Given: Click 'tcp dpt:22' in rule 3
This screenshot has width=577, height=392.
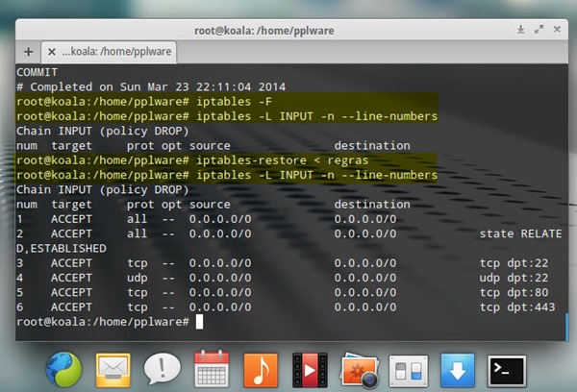Looking at the screenshot, I should (514, 263).
